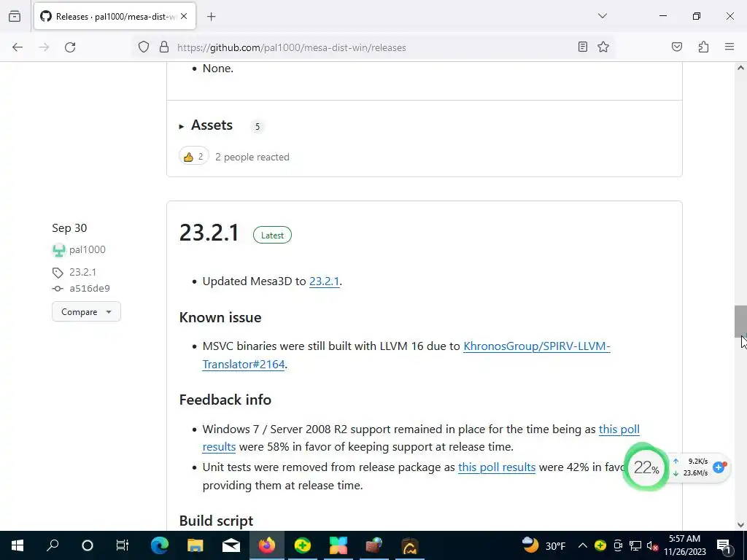Close the Releases pal1000 tab
Viewport: 747px width, 560px height.
pos(184,16)
